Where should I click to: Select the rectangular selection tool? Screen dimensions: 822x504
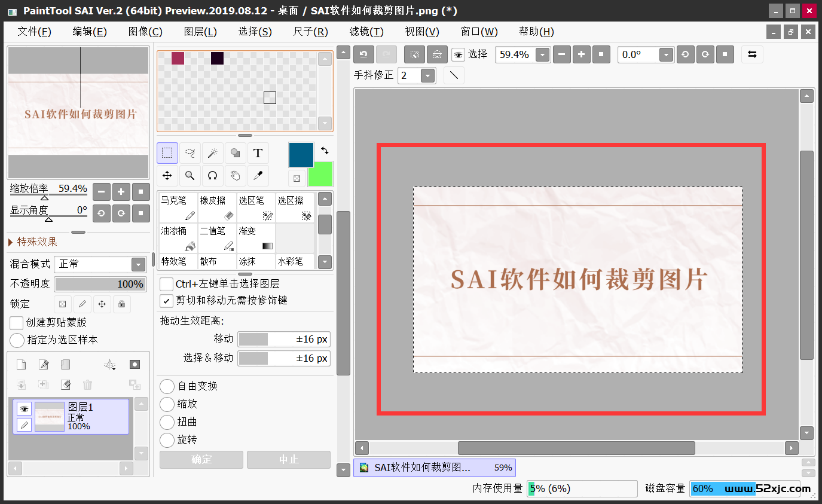167,153
